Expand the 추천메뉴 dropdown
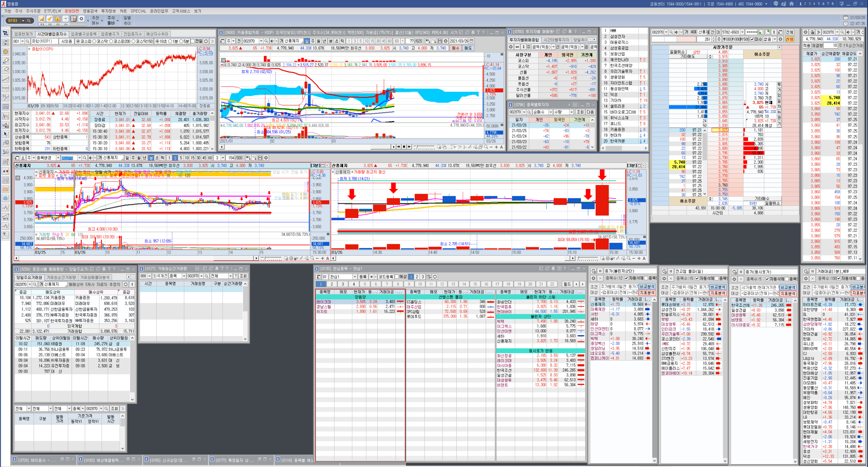This screenshot has width=868, height=467. (102, 21)
